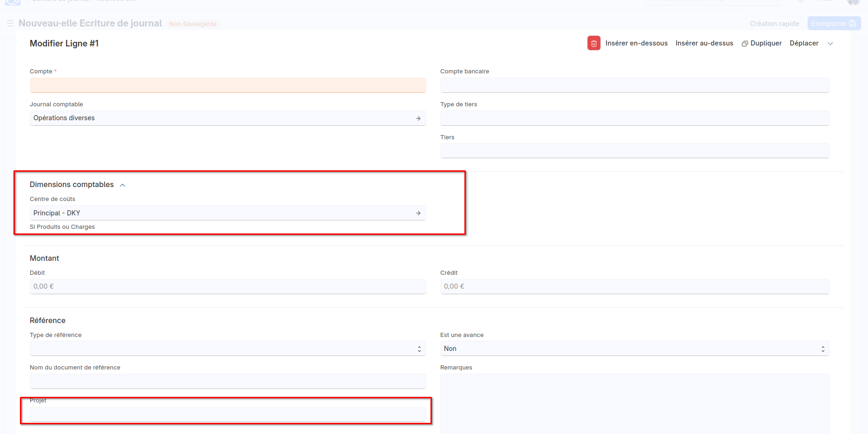868x434 pixels.
Task: Click the Remarques text area
Action: click(634, 404)
